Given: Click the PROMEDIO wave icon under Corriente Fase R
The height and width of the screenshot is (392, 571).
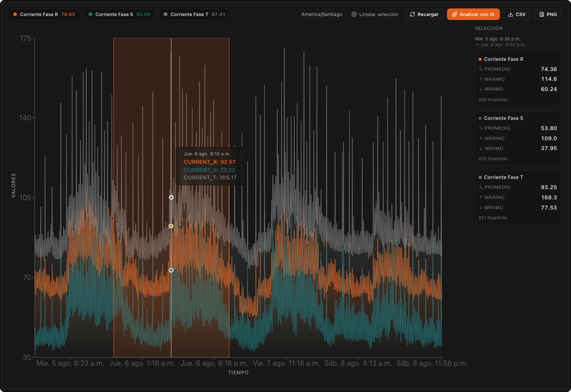Looking at the screenshot, I should pos(481,69).
